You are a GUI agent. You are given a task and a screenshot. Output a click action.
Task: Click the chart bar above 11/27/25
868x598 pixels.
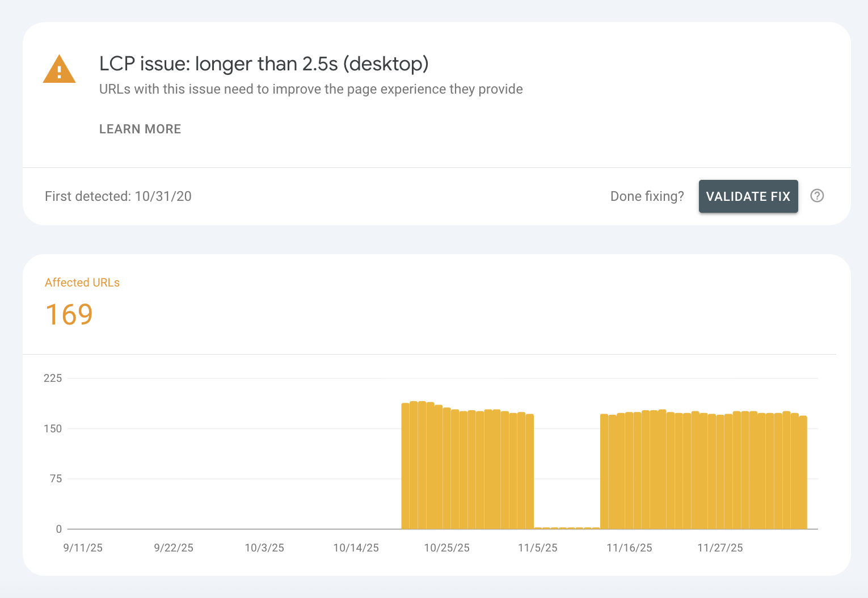tap(720, 472)
